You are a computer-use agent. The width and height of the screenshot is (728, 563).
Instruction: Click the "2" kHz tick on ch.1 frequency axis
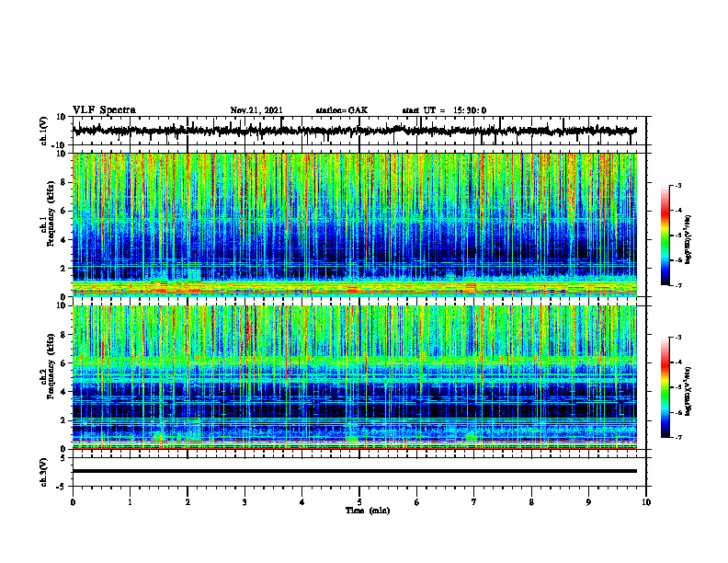(63, 268)
